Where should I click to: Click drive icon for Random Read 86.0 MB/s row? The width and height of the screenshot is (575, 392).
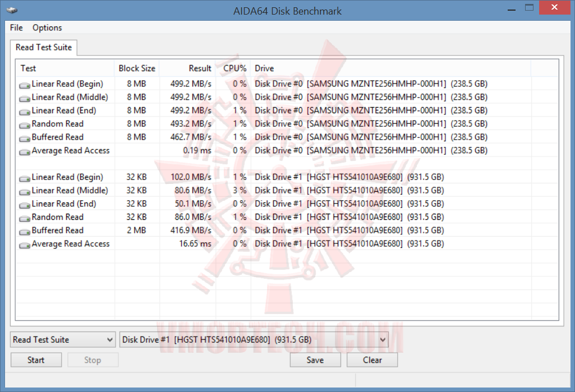tap(25, 219)
